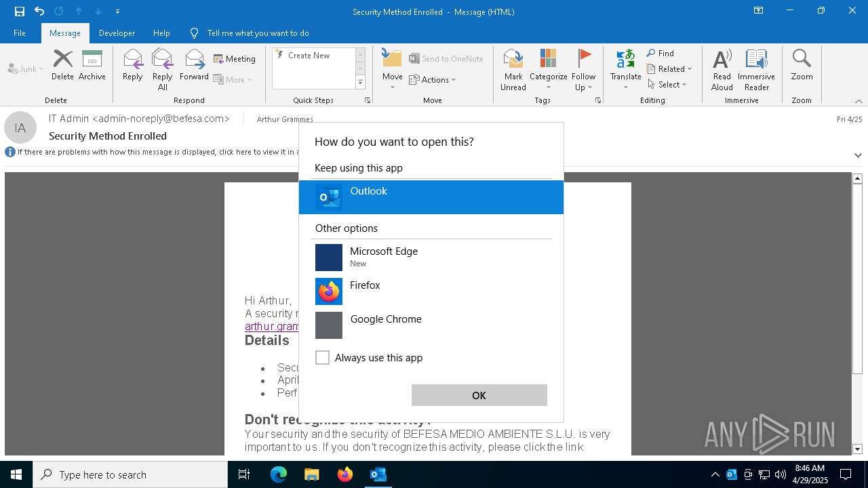Mark the message as Unread
This screenshot has width=868, height=488.
[513, 70]
